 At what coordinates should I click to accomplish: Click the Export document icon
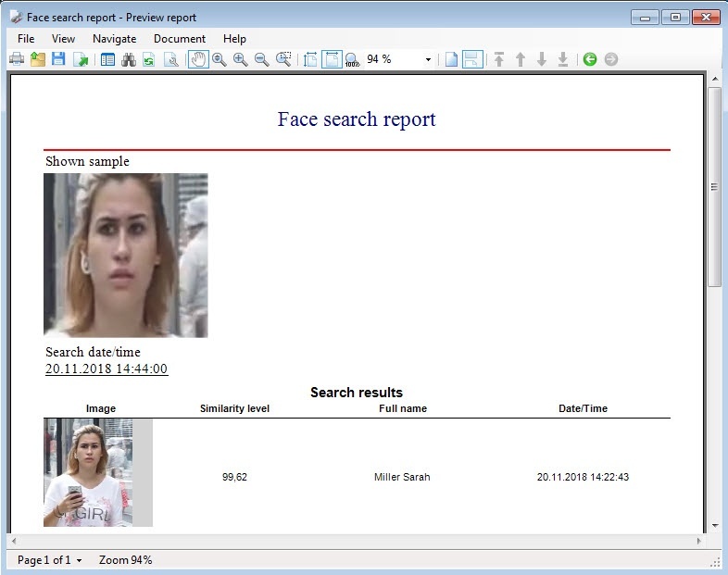pyautogui.click(x=81, y=59)
